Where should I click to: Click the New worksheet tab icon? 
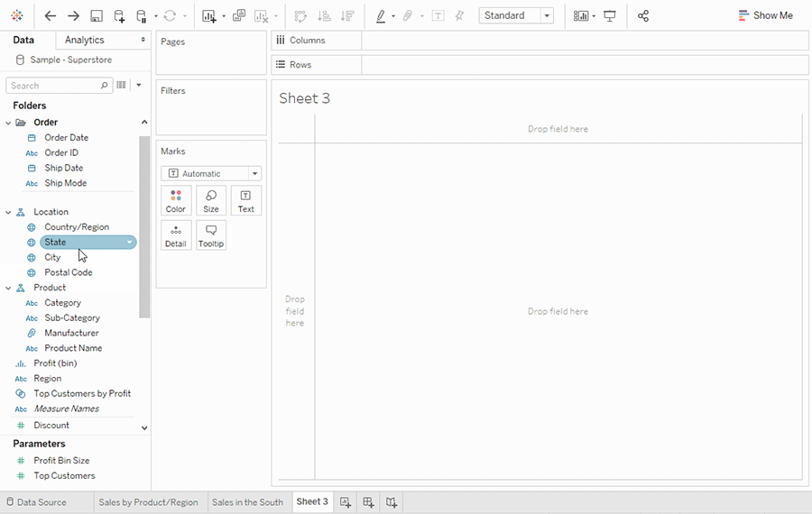pyautogui.click(x=346, y=502)
